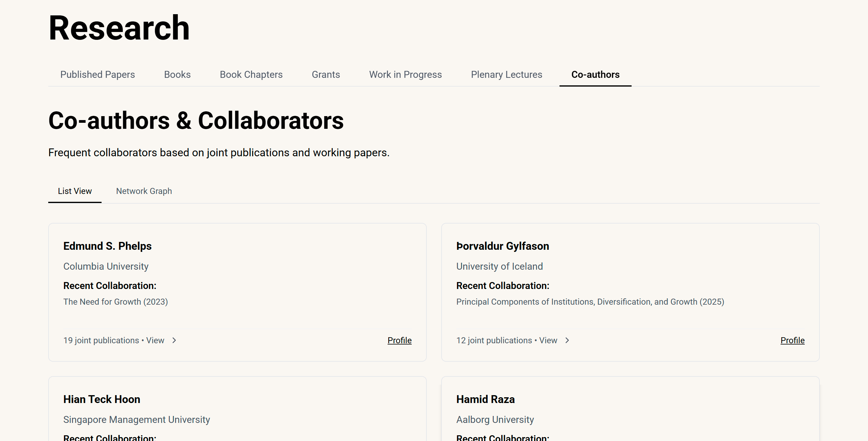The height and width of the screenshot is (441, 868).
Task: Open the Published Papers tab
Action: [x=97, y=75]
